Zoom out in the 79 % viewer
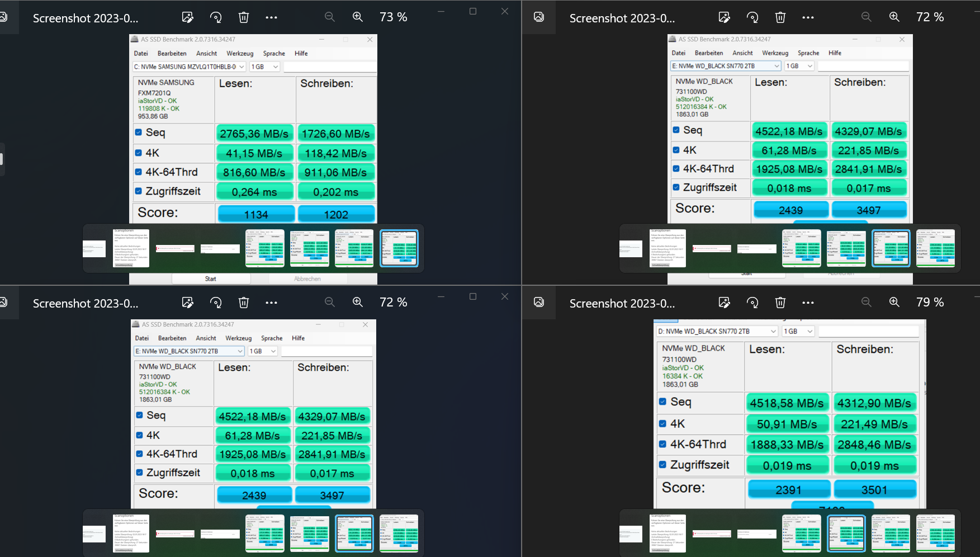The width and height of the screenshot is (980, 557). (x=867, y=302)
